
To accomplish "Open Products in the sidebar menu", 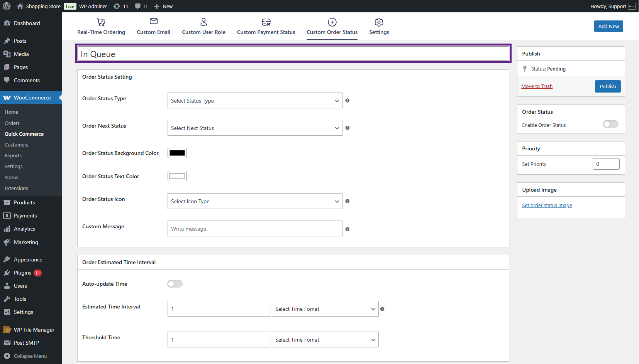I will [x=24, y=202].
